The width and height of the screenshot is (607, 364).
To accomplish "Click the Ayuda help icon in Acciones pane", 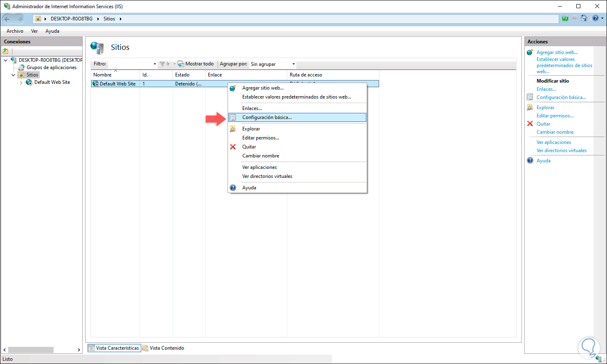I will (530, 161).
